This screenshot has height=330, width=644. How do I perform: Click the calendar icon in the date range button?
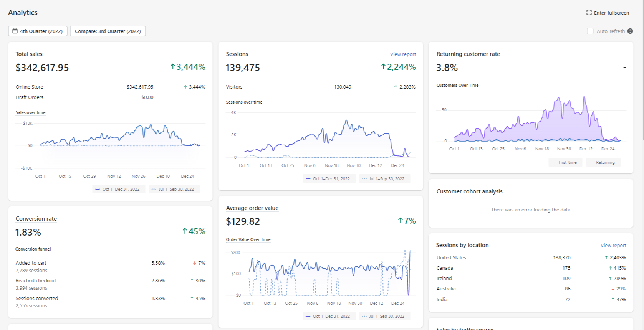tap(15, 31)
